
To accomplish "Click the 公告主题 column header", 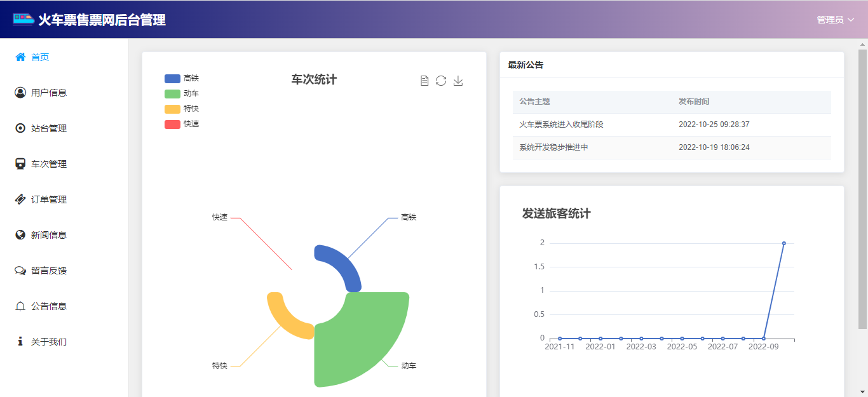I will pyautogui.click(x=534, y=102).
